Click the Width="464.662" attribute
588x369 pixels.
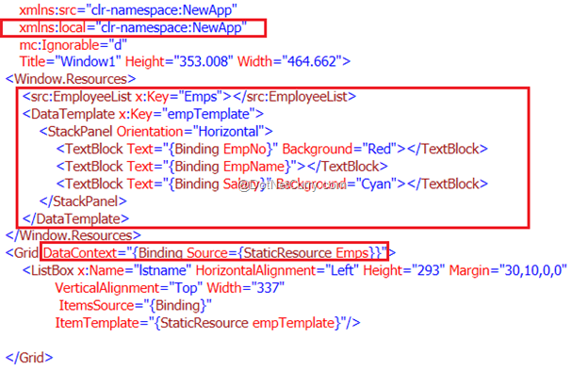click(290, 61)
